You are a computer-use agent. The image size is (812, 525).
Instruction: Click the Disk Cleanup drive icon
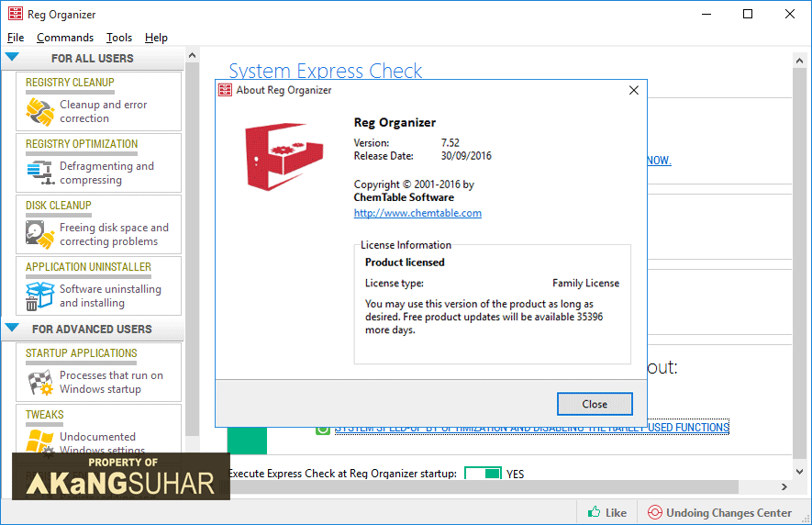(39, 234)
